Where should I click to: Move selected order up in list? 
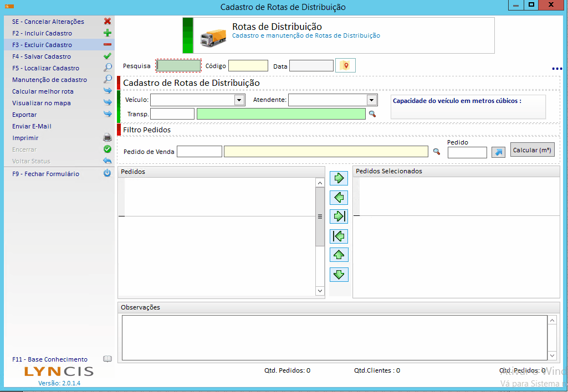click(339, 255)
